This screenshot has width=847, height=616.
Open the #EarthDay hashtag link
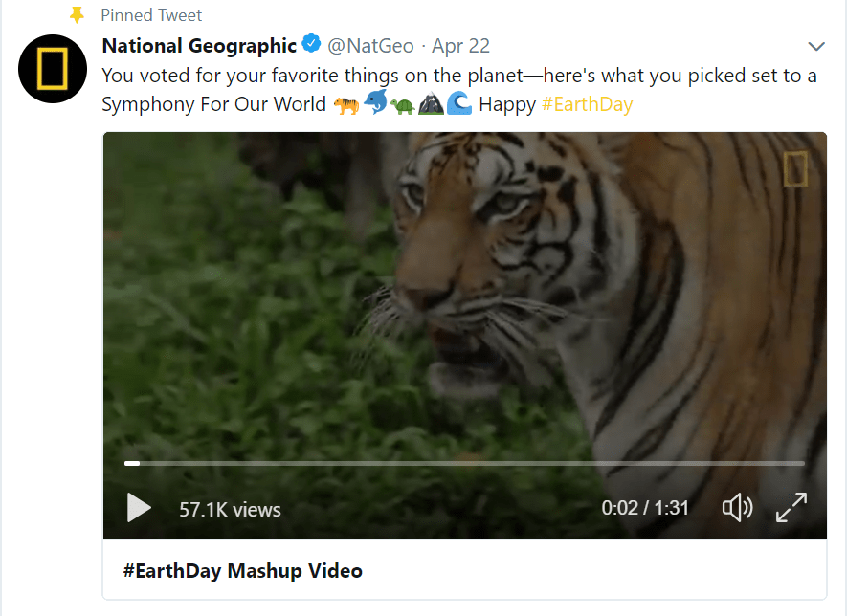click(586, 103)
